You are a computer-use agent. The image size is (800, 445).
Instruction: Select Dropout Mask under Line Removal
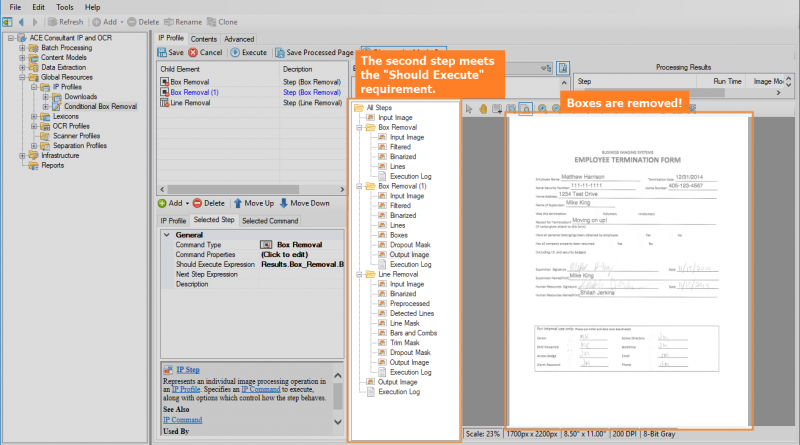coord(409,352)
